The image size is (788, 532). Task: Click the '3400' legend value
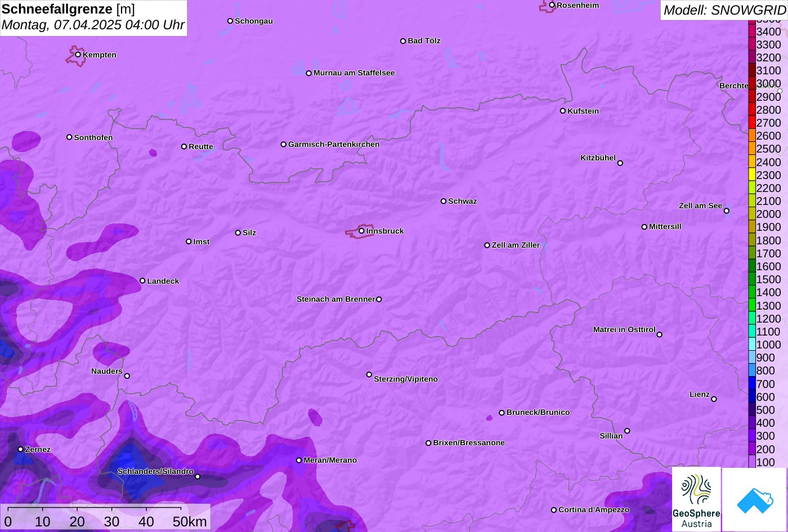point(769,32)
